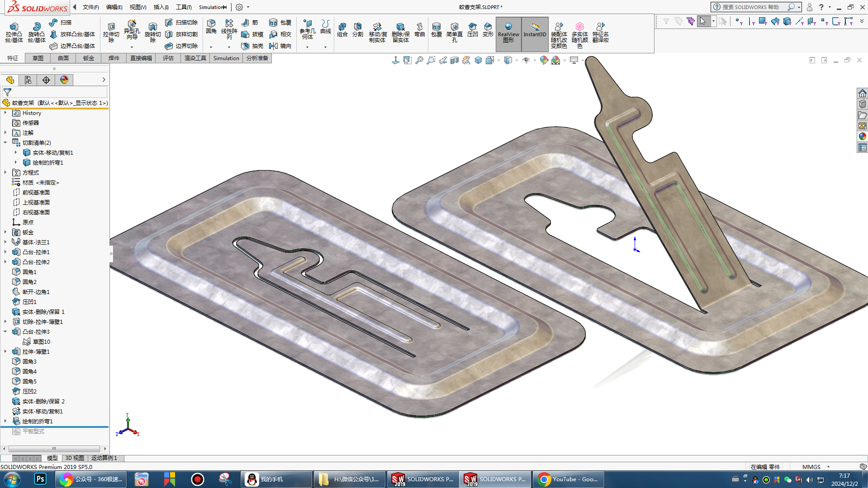Toggle the filter vertices selection filter
The width and height of the screenshot is (868, 488).
point(739,21)
